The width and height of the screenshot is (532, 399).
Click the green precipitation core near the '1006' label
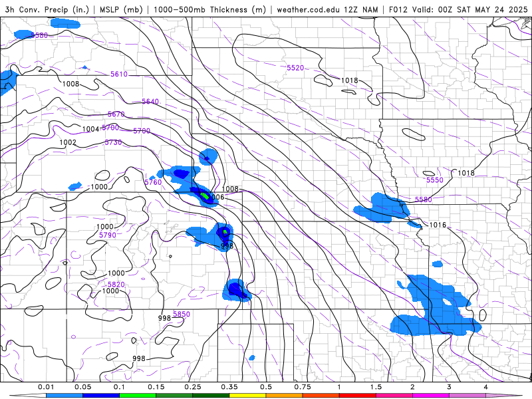point(204,196)
